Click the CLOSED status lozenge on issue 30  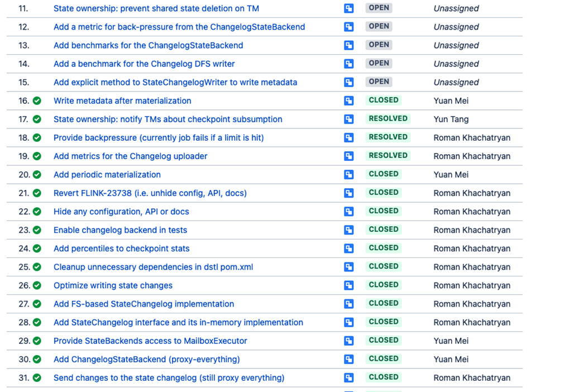(x=384, y=358)
